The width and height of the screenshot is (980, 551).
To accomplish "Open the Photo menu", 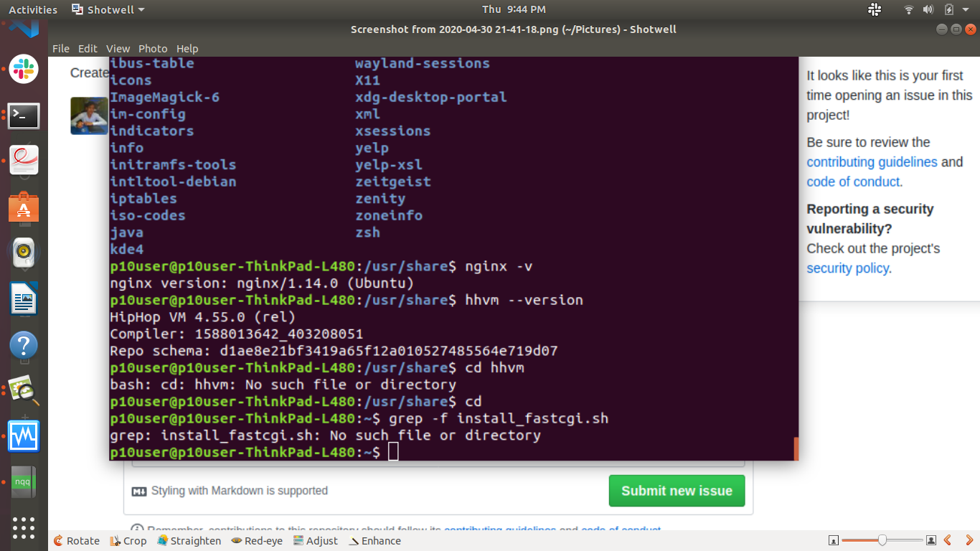I will tap(153, 48).
